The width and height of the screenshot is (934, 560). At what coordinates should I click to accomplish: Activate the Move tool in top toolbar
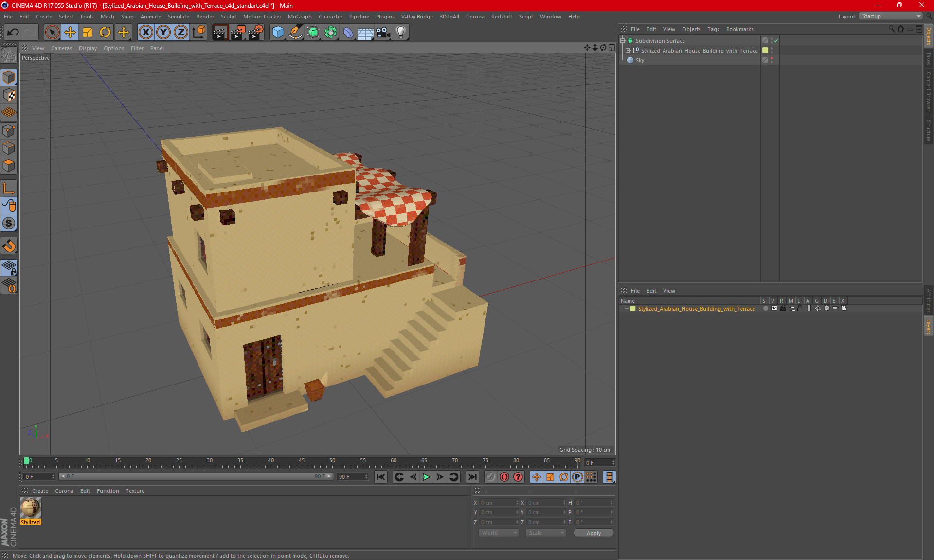[x=70, y=33]
